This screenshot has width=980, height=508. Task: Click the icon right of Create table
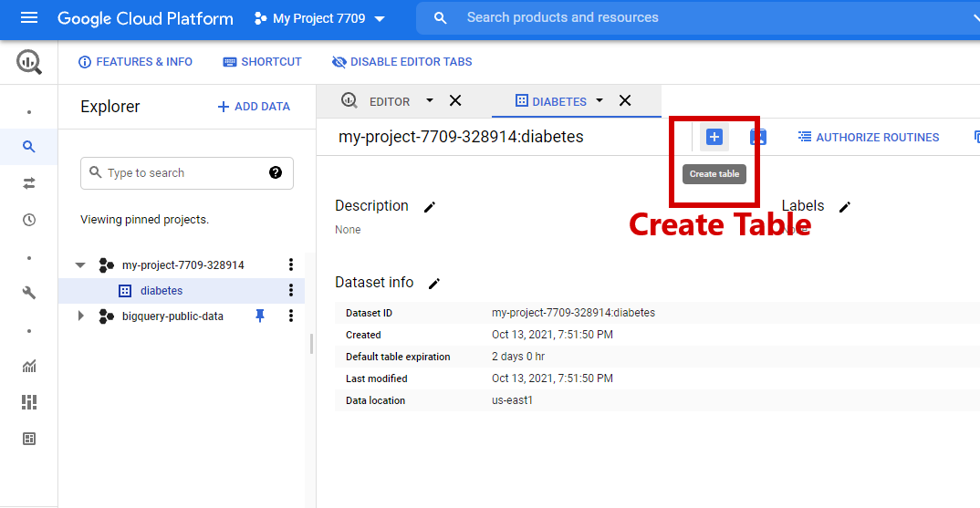[758, 137]
